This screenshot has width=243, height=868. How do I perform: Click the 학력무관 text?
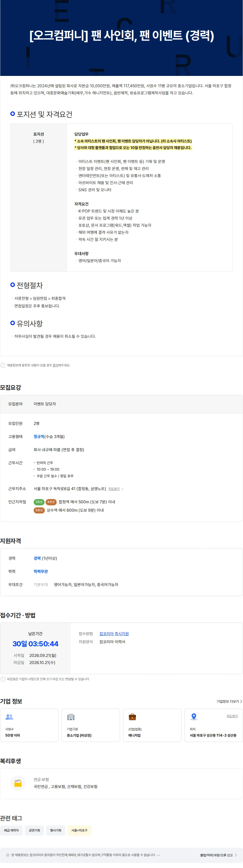pos(41,571)
